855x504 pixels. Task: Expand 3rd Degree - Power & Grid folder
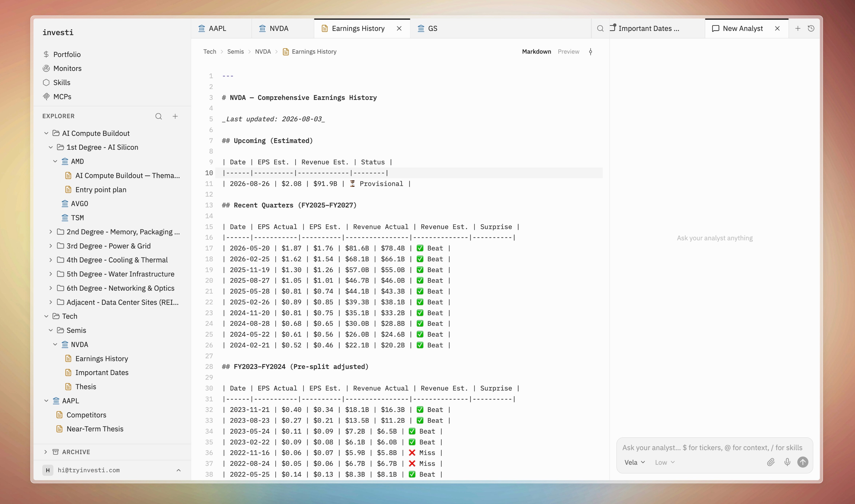[x=51, y=246]
